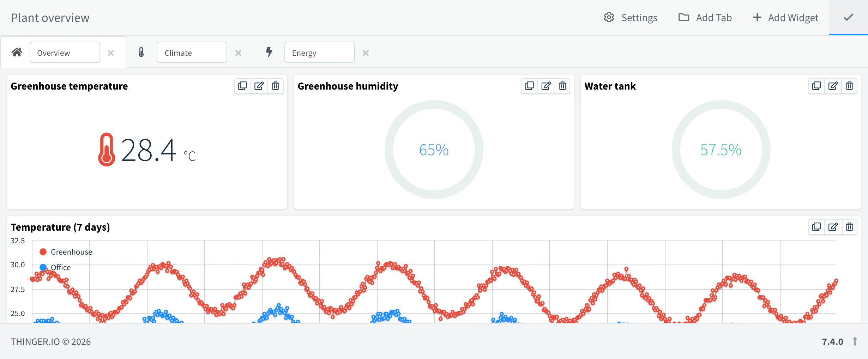Click Add Tab button

[705, 18]
